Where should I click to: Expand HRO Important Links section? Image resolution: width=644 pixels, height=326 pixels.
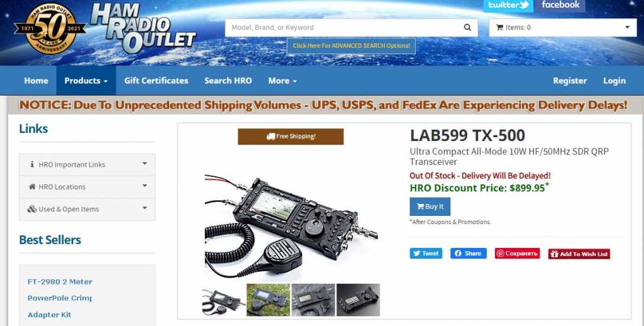[87, 164]
